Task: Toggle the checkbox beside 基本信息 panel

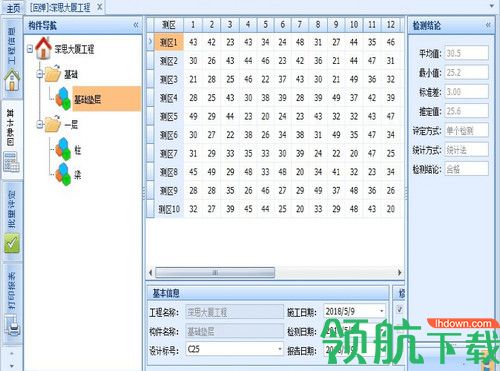Action: [400, 310]
